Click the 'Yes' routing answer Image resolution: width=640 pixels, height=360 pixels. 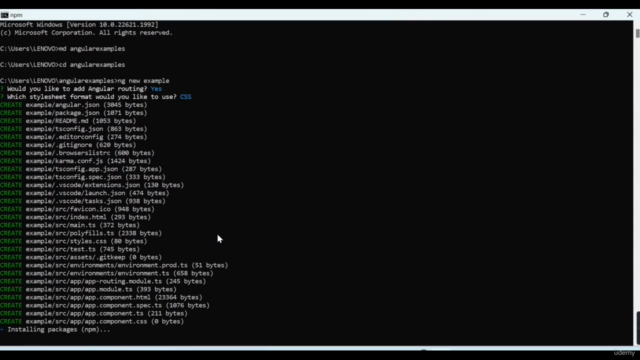click(x=156, y=89)
